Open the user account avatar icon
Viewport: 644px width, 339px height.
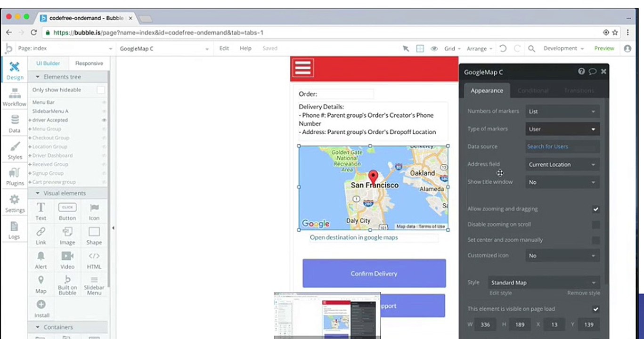[x=628, y=48]
